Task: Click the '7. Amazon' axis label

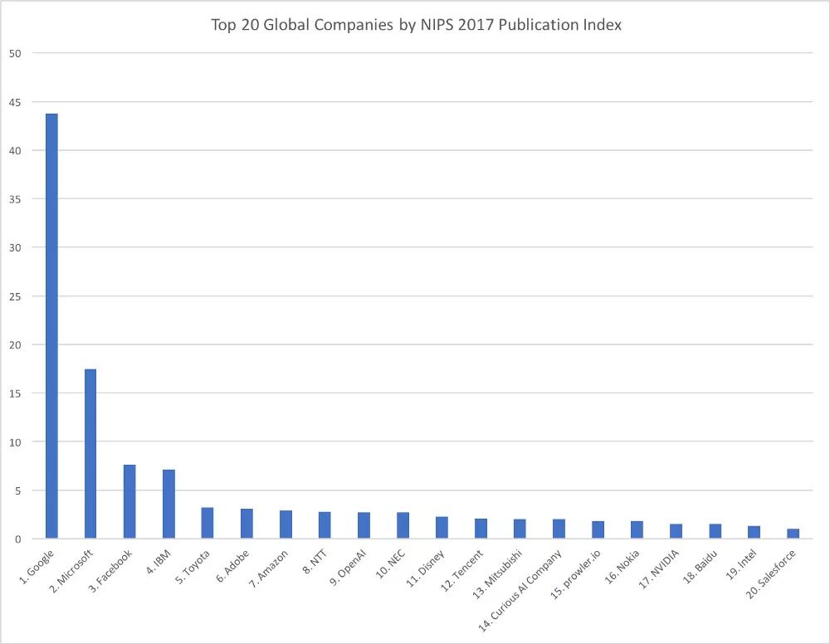Action: [x=269, y=568]
